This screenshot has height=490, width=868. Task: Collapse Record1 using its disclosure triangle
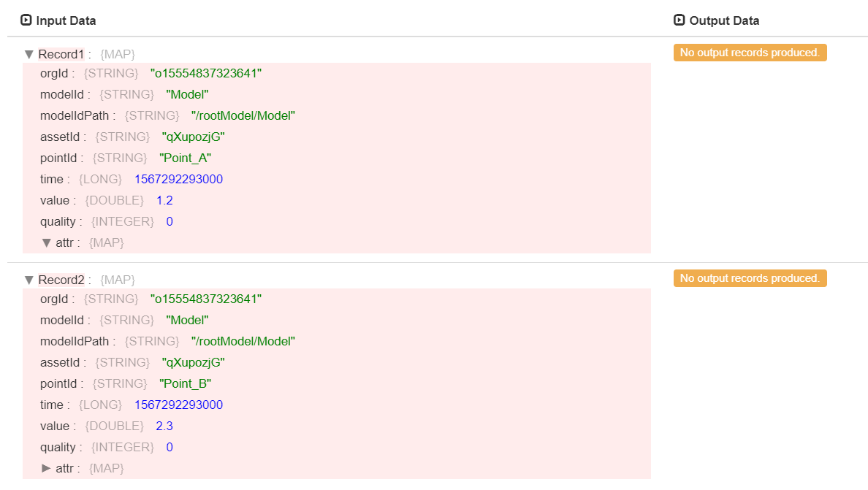click(x=28, y=54)
